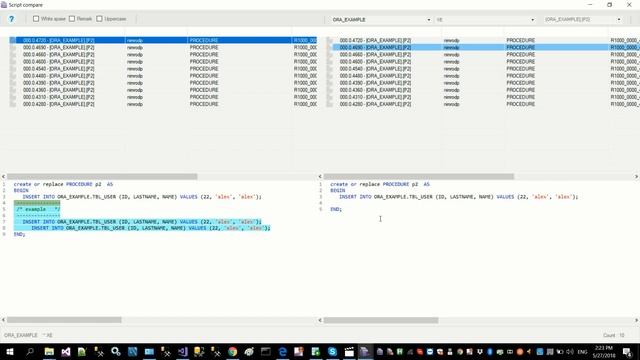
Task: Open Microsoft Edge from the taskbar
Action: 282,351
